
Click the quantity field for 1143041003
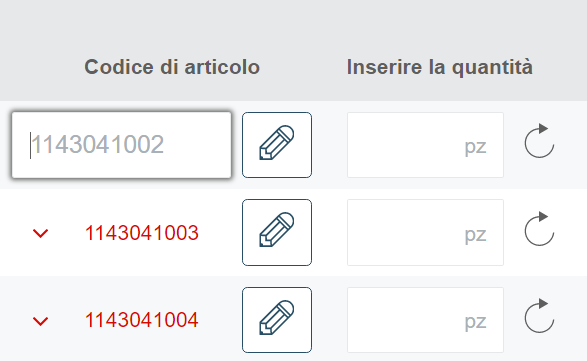coord(425,233)
